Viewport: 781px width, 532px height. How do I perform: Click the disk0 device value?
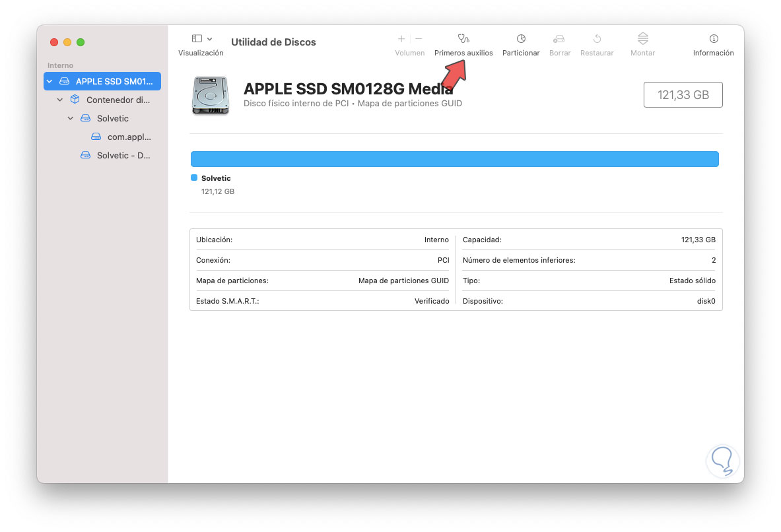(706, 301)
